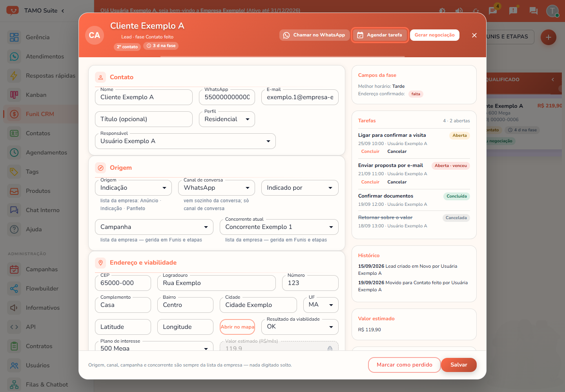Go to Respostas rápidas lightning icon
Screen dimensions: 565x392
click(14, 76)
